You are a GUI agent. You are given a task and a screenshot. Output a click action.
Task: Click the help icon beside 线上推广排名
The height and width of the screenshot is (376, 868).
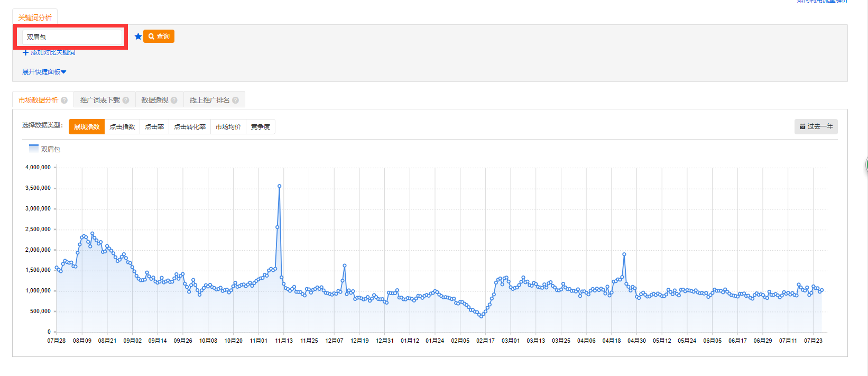(x=235, y=100)
